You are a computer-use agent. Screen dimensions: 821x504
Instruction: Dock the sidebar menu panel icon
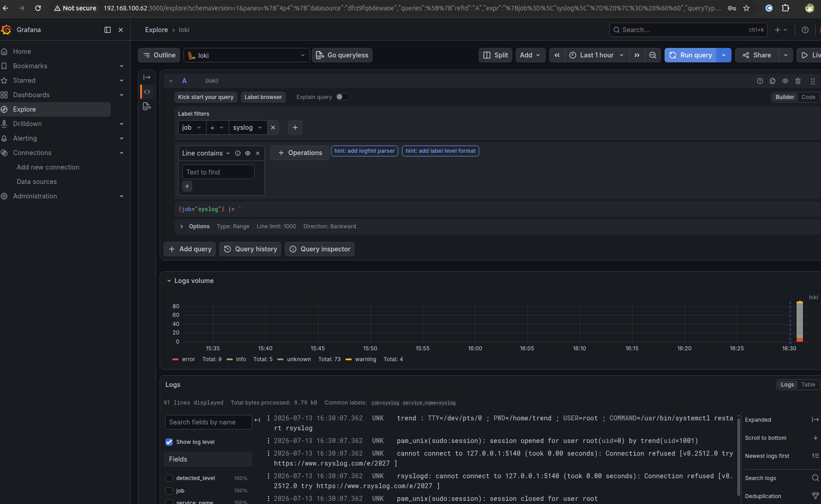(108, 30)
